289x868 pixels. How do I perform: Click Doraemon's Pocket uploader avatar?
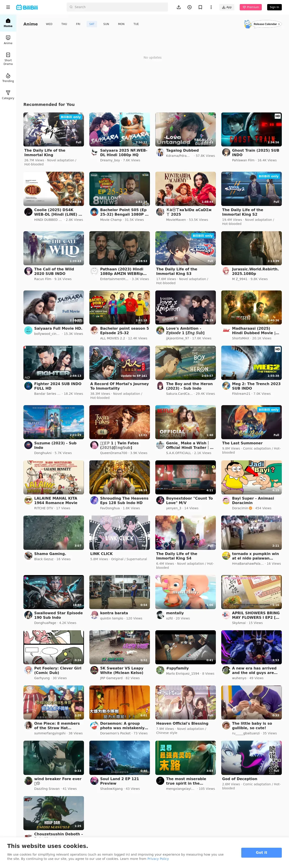95,725
